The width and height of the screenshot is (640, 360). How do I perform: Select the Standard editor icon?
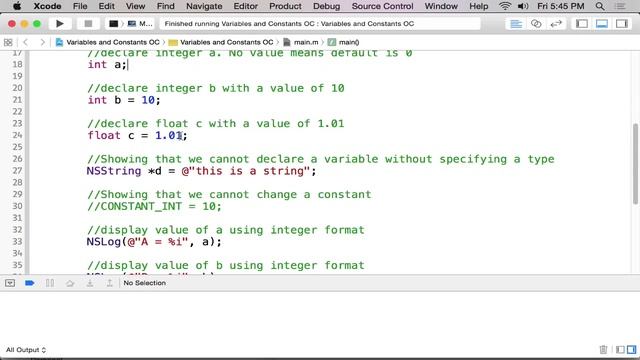click(x=516, y=24)
